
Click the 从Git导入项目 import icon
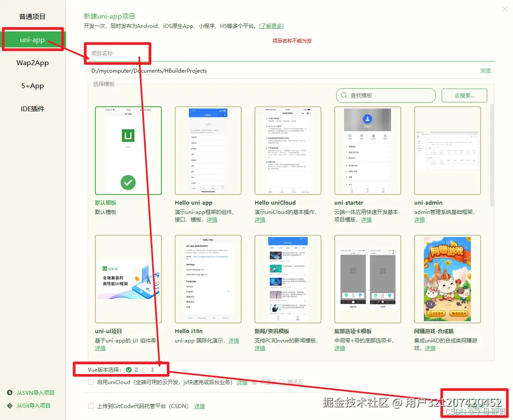click(x=11, y=405)
